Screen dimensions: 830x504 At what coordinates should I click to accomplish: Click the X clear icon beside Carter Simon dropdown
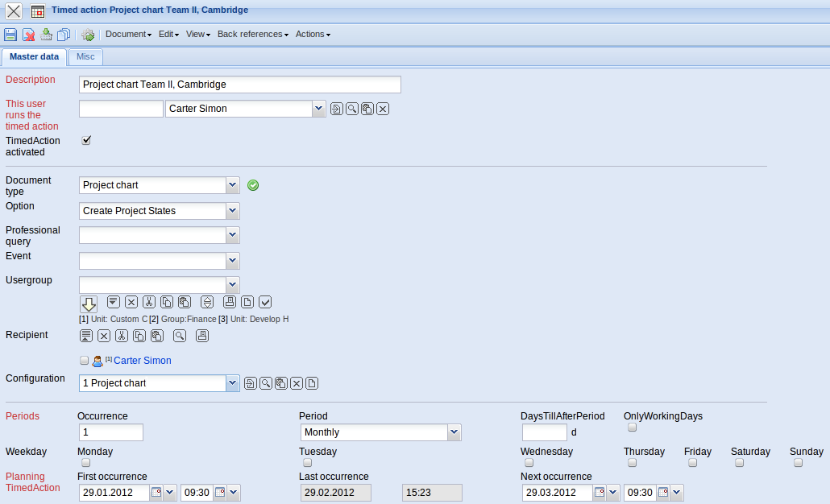pyautogui.click(x=383, y=109)
